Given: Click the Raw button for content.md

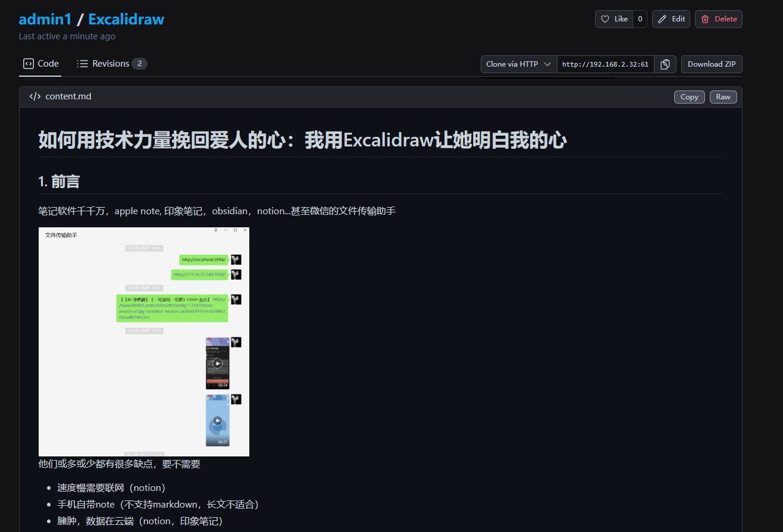Looking at the screenshot, I should click(723, 97).
